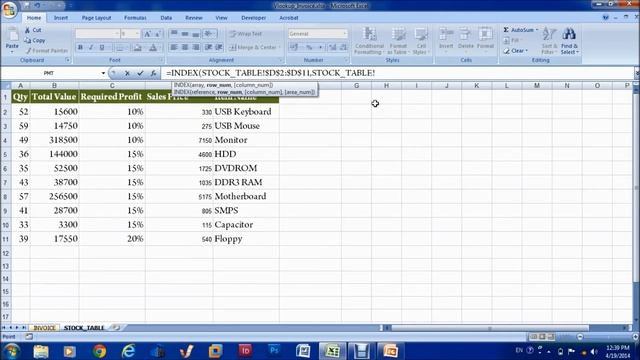Viewport: 640px width, 360px height.
Task: Open the Name Box dropdown arrow
Action: [x=103, y=73]
